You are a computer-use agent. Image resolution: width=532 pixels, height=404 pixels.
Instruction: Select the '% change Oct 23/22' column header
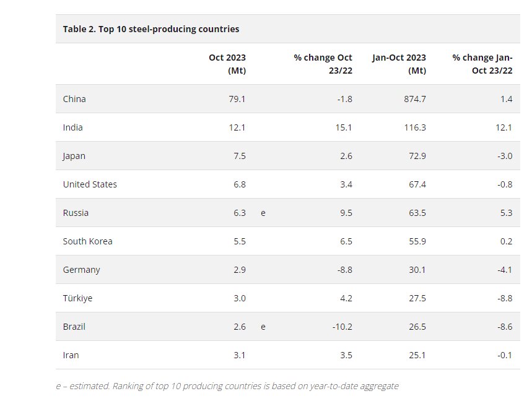tap(323, 64)
